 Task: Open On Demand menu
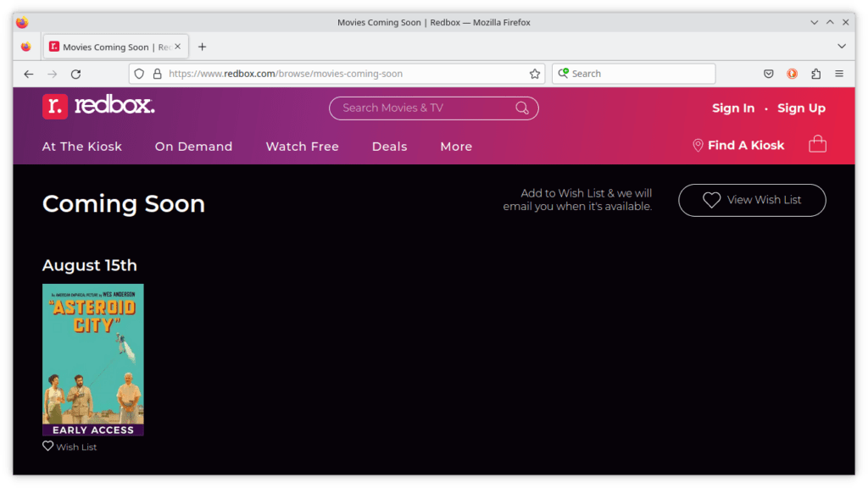click(194, 147)
